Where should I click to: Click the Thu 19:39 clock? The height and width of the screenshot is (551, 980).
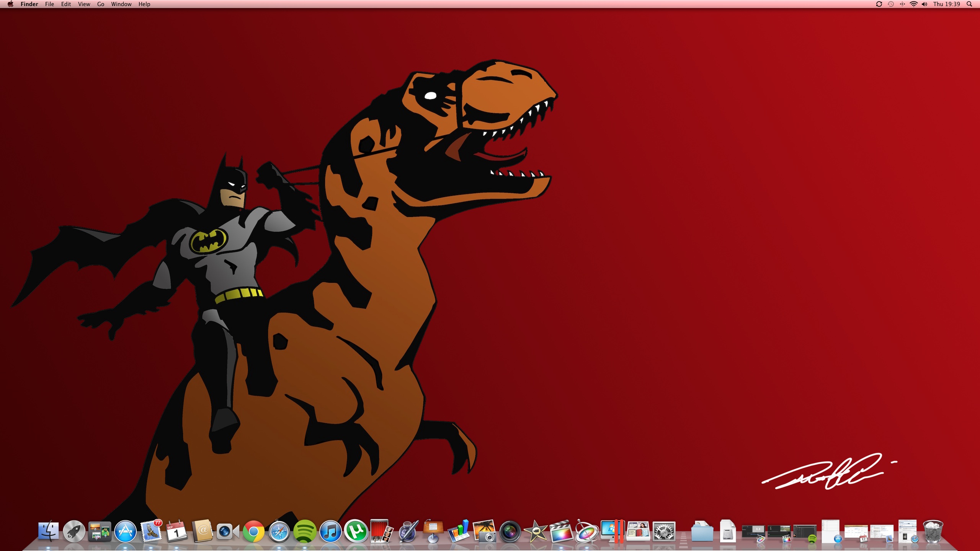pyautogui.click(x=946, y=4)
